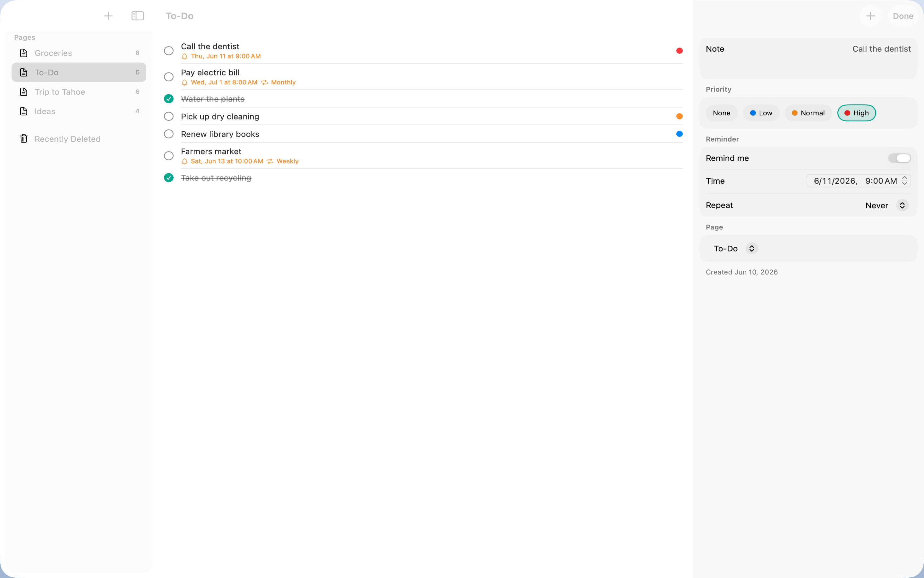The image size is (924, 578).
Task: Click the Time field stepper arrows
Action: [904, 181]
